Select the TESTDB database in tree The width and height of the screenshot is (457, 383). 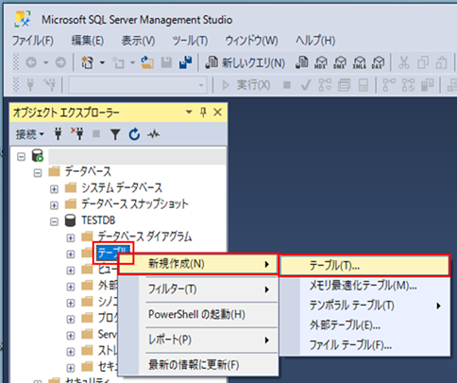coord(99,221)
